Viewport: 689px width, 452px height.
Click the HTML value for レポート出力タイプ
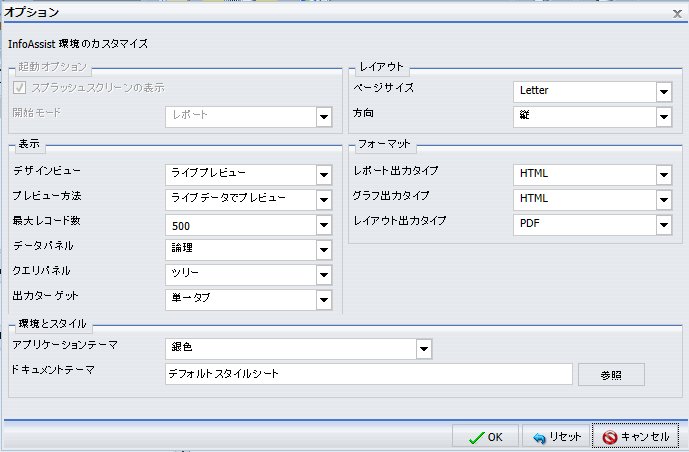tap(585, 175)
